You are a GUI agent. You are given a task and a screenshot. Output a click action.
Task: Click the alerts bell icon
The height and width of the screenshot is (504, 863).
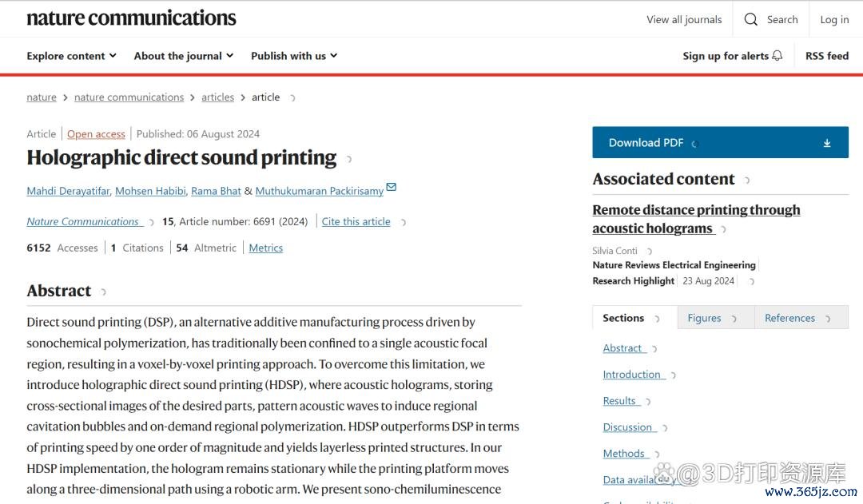pos(777,56)
